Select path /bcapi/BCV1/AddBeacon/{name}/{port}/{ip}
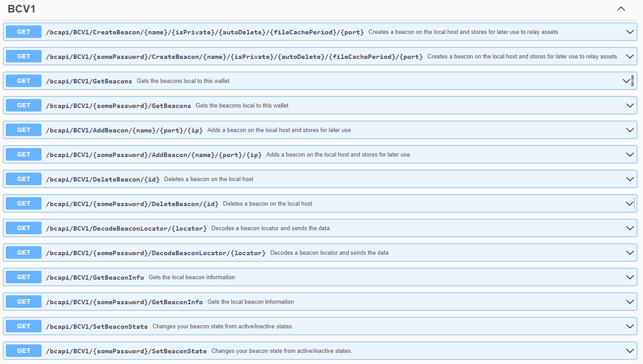 (x=124, y=130)
